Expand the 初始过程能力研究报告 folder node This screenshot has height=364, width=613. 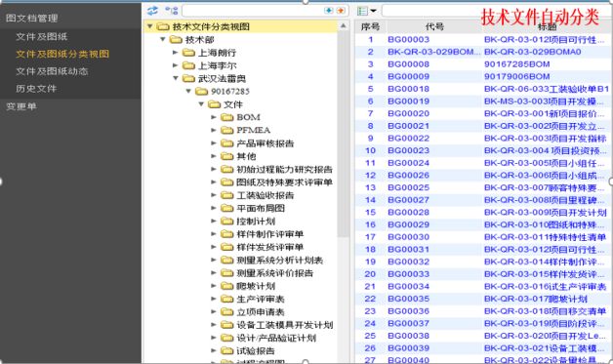(x=214, y=169)
